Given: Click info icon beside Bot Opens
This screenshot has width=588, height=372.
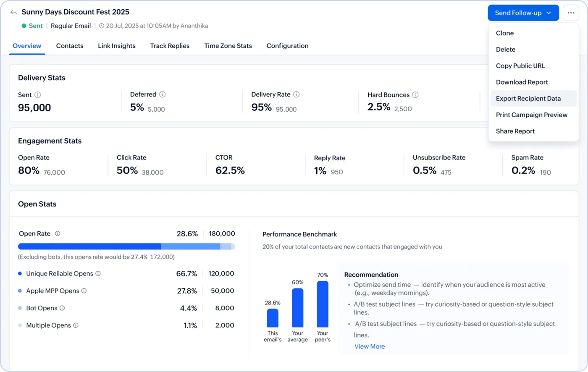Looking at the screenshot, I should coord(62,308).
